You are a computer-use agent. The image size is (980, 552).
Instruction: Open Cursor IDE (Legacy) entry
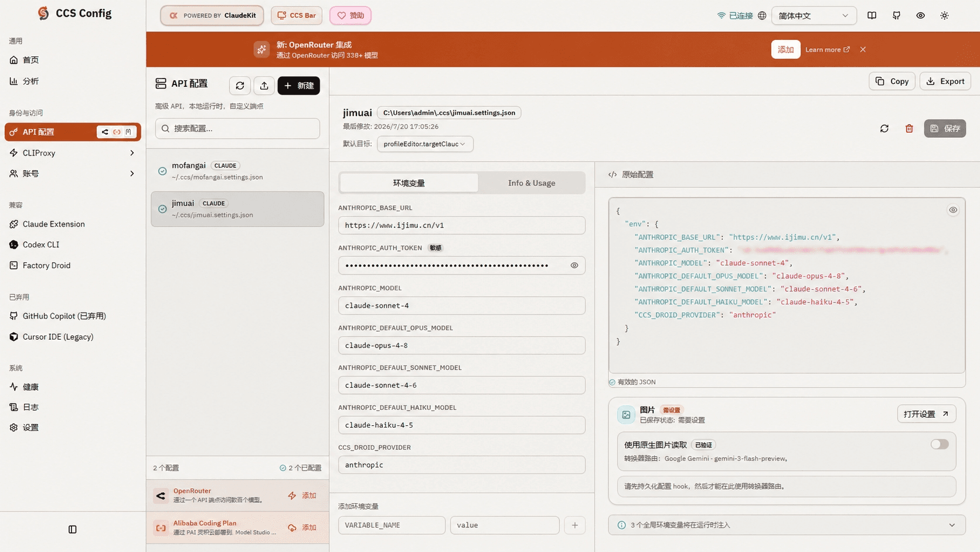coord(73,337)
